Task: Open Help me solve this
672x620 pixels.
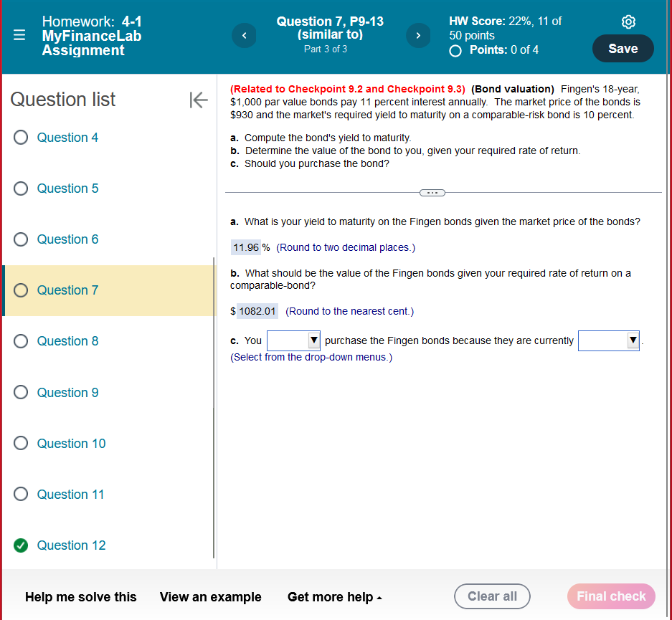Action: click(x=80, y=596)
